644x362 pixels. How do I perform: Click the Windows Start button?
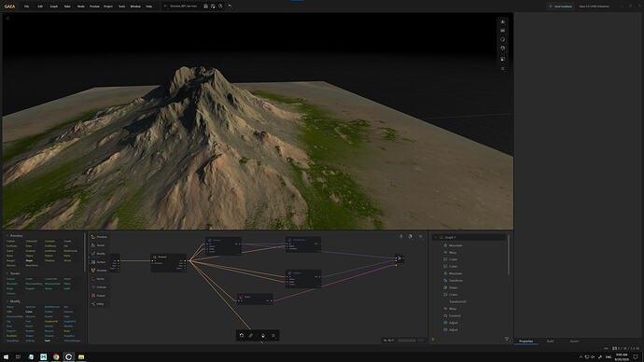(x=6, y=356)
